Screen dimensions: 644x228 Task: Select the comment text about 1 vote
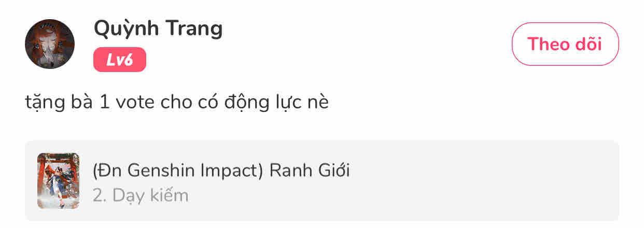[x=177, y=102]
